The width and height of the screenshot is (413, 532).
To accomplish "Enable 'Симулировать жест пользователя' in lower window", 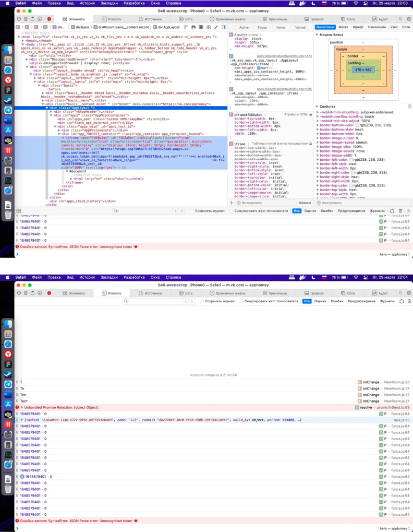I will tap(241, 301).
